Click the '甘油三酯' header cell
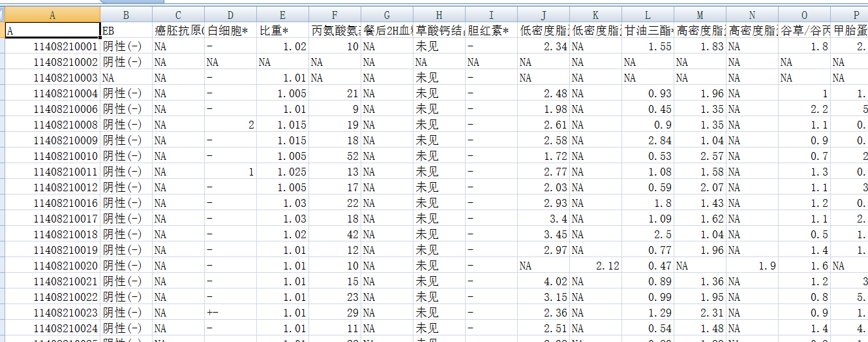Screen dimensions: 868x342 tap(648, 31)
